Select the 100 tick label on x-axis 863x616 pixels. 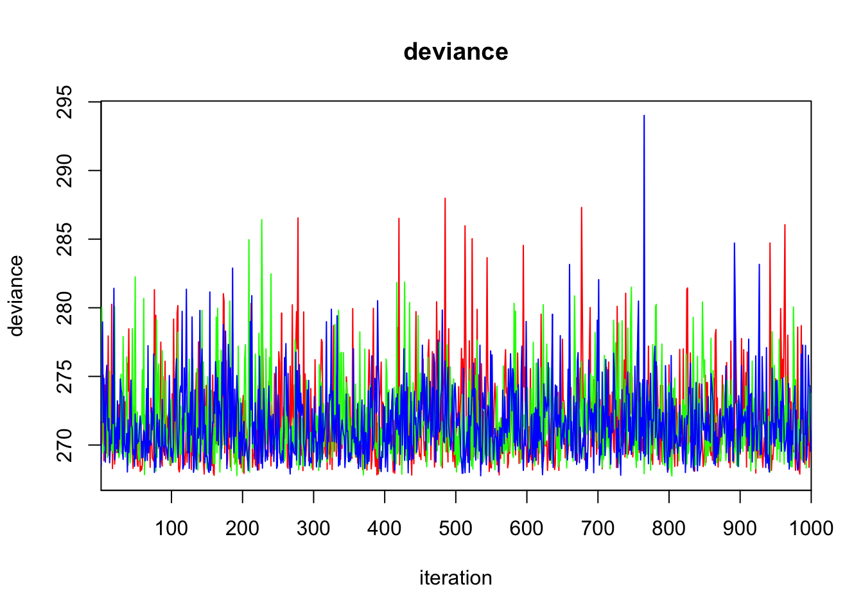click(x=171, y=528)
